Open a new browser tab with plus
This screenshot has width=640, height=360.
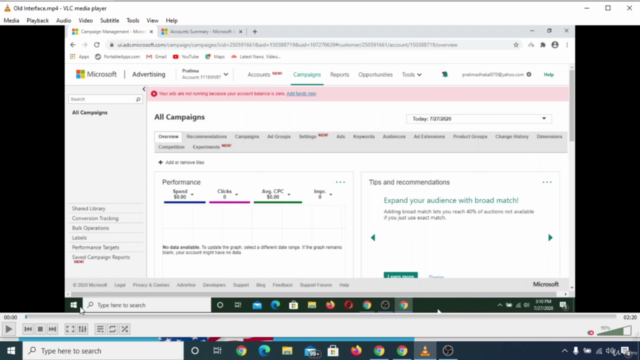click(255, 31)
